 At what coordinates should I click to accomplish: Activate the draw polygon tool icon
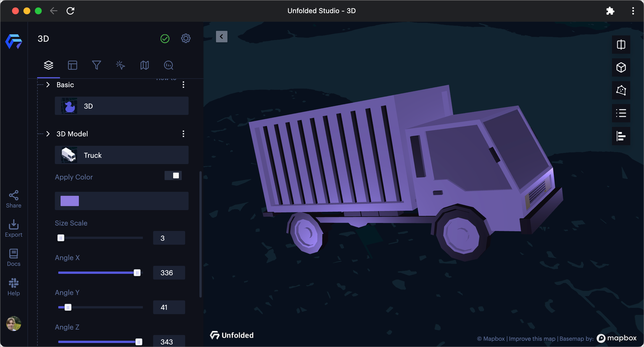(621, 91)
